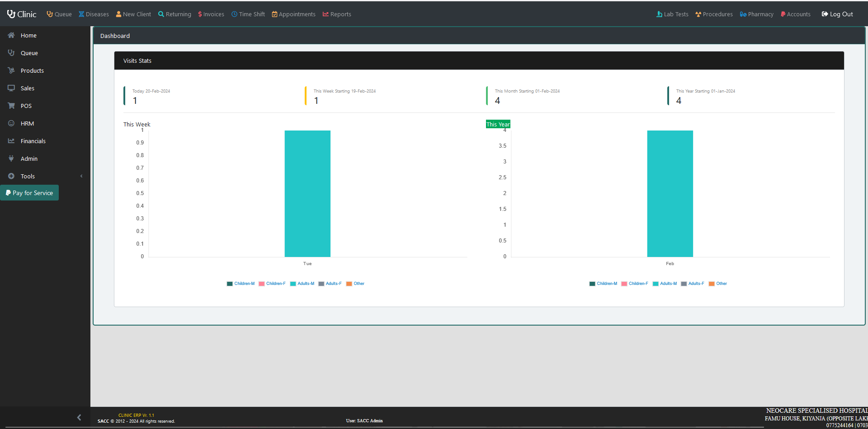Click the Reports chart icon
Screen dimensions: 868x429
tap(325, 14)
